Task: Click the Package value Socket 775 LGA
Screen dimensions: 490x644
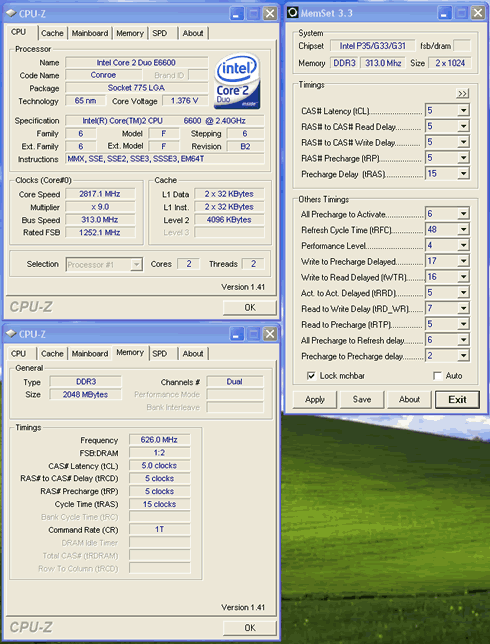Action: click(136, 88)
